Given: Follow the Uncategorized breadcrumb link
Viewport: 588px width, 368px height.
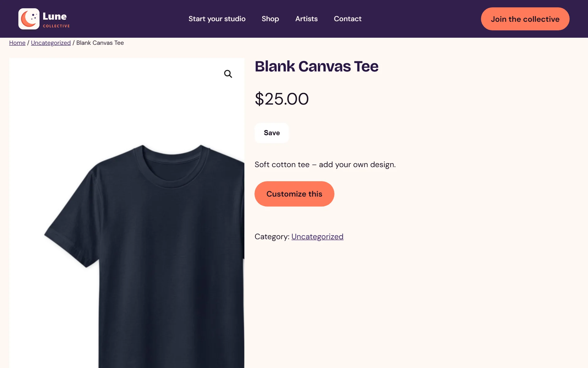Looking at the screenshot, I should click(x=51, y=43).
